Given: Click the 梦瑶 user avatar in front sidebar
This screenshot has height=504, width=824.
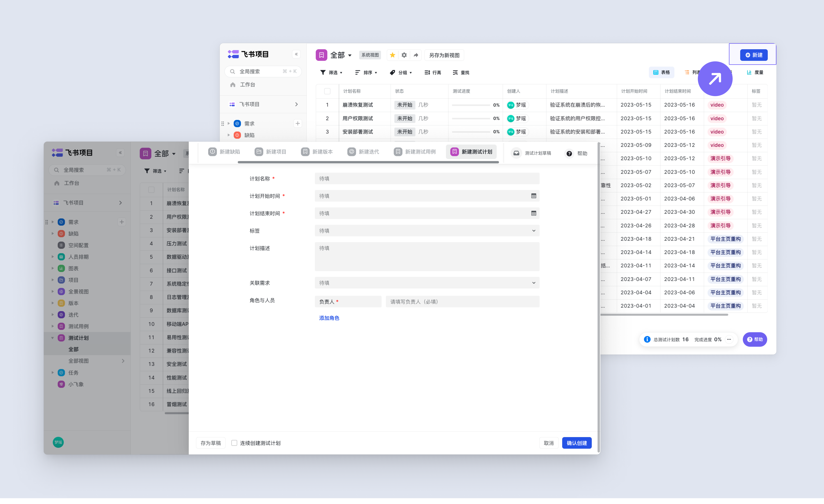Looking at the screenshot, I should 58,442.
